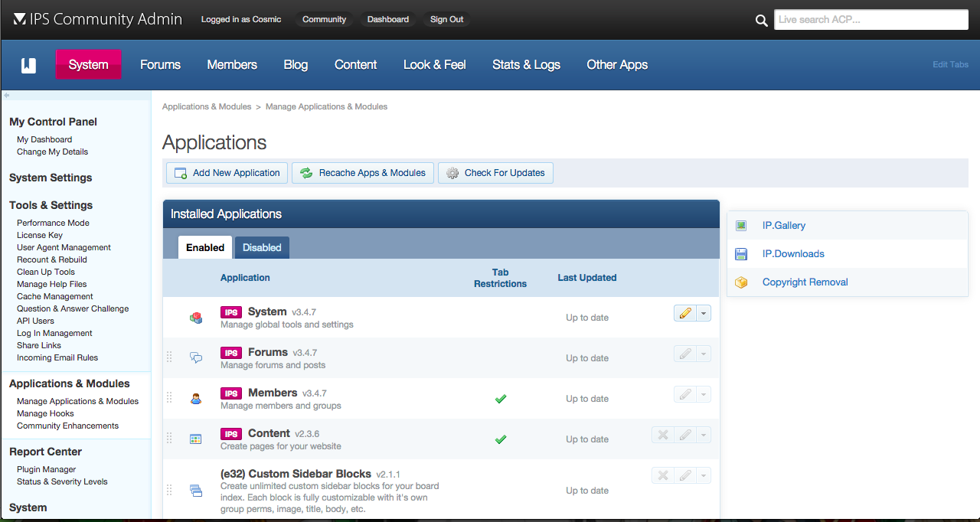Screen dimensions: 980x522
Task: Click the search magnifier icon
Action: 761,21
